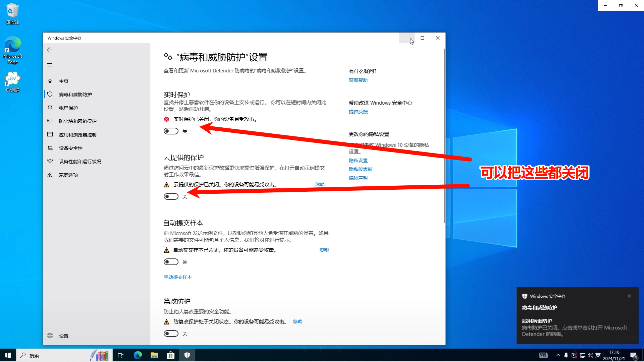
Task: Open Task View on the taskbar
Action: click(x=121, y=355)
